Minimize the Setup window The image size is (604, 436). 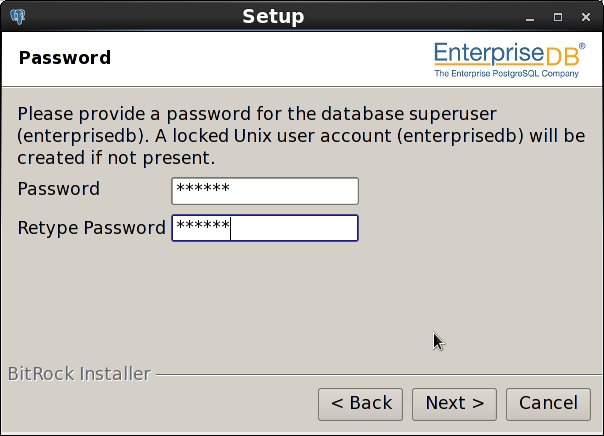[x=530, y=17]
